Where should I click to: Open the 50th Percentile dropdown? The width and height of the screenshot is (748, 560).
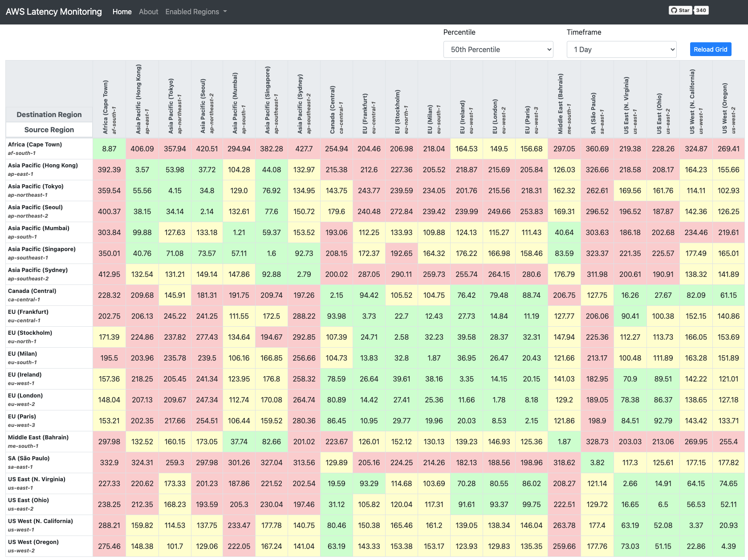[x=498, y=49]
